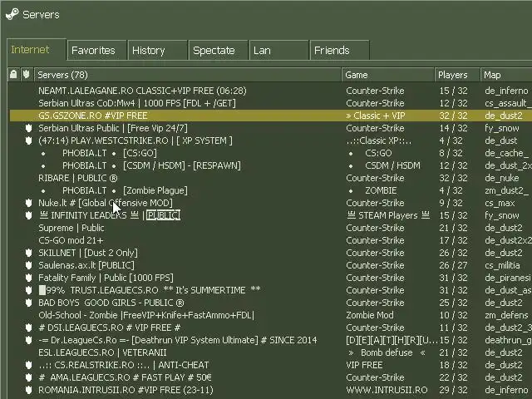Click the cs_militia map cell

click(x=502, y=265)
